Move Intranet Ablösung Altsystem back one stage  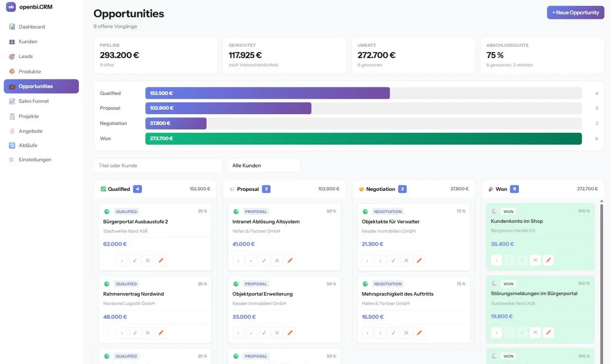[x=238, y=260]
